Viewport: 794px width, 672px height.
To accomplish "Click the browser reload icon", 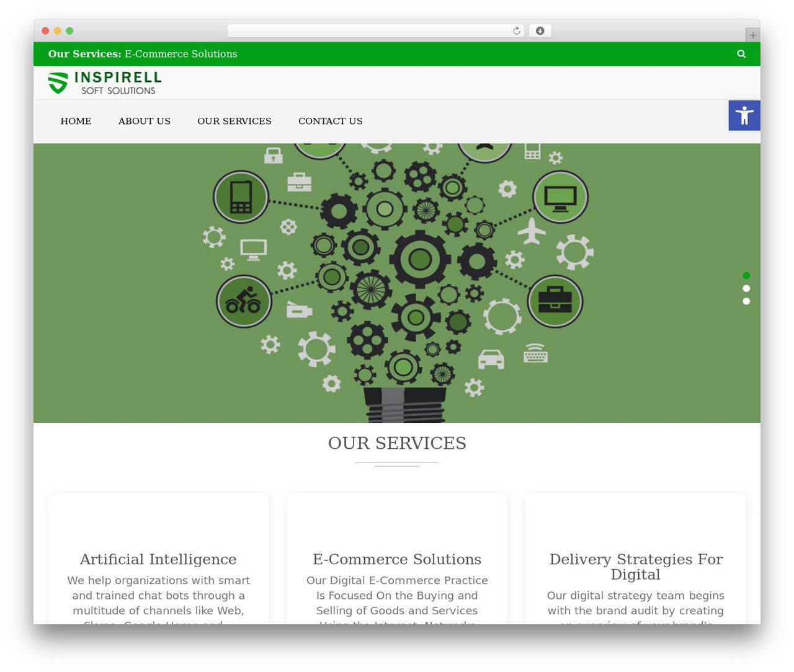I will 516,31.
